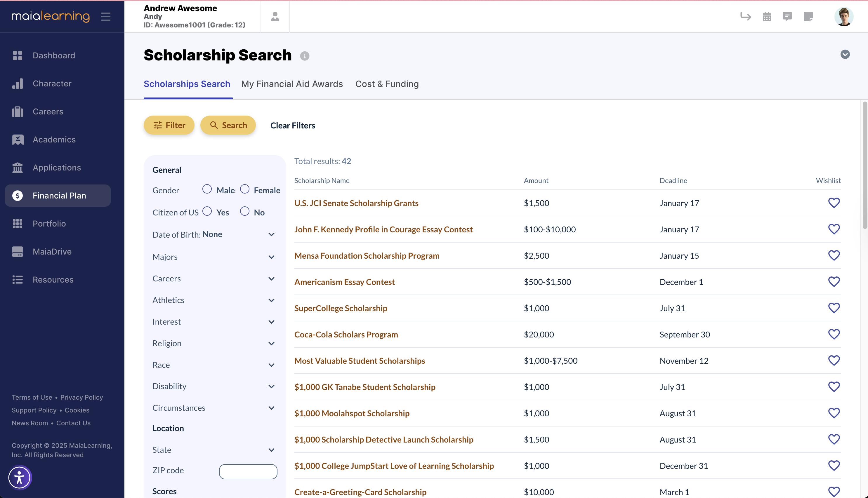Open Terms of Use footer link
The width and height of the screenshot is (868, 498).
pos(32,398)
